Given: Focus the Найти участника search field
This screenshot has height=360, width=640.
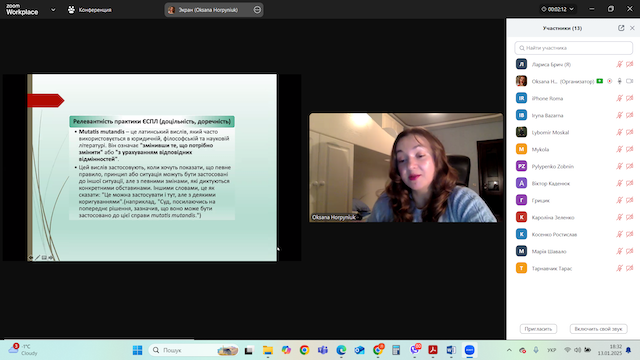Looking at the screenshot, I should (x=573, y=48).
